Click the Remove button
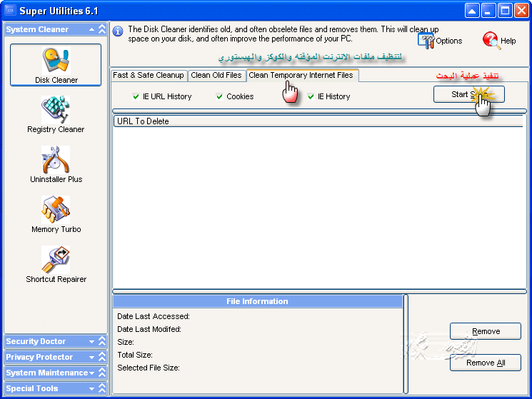The image size is (532, 399). click(x=486, y=331)
